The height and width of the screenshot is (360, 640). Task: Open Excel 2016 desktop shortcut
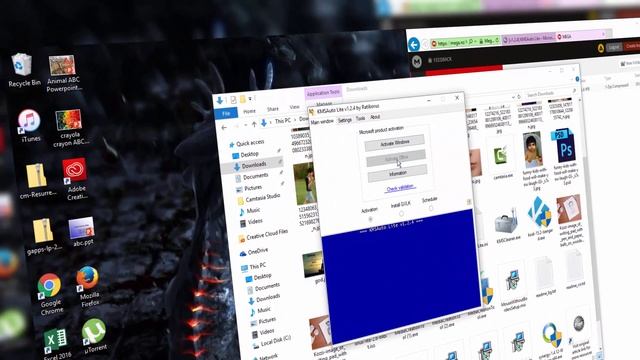(x=57, y=344)
